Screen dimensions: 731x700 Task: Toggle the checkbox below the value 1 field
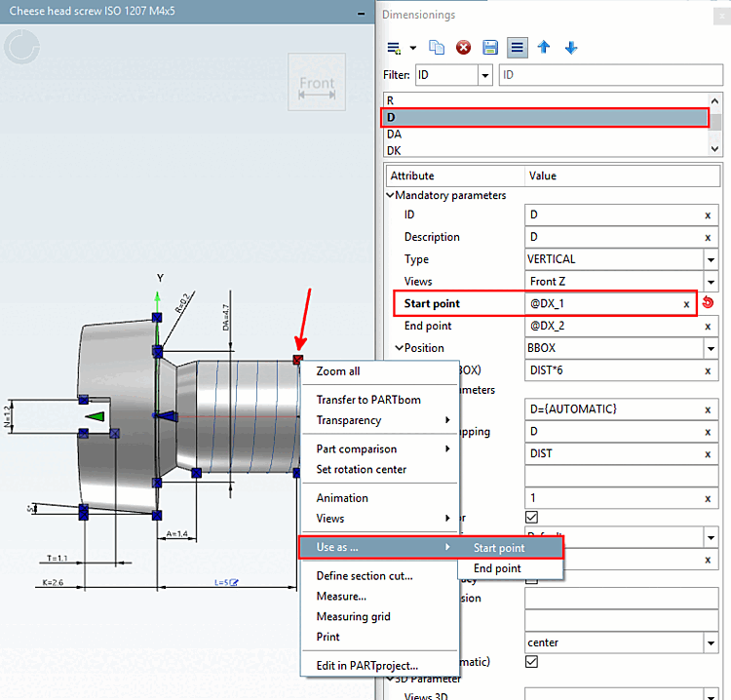pos(531,517)
